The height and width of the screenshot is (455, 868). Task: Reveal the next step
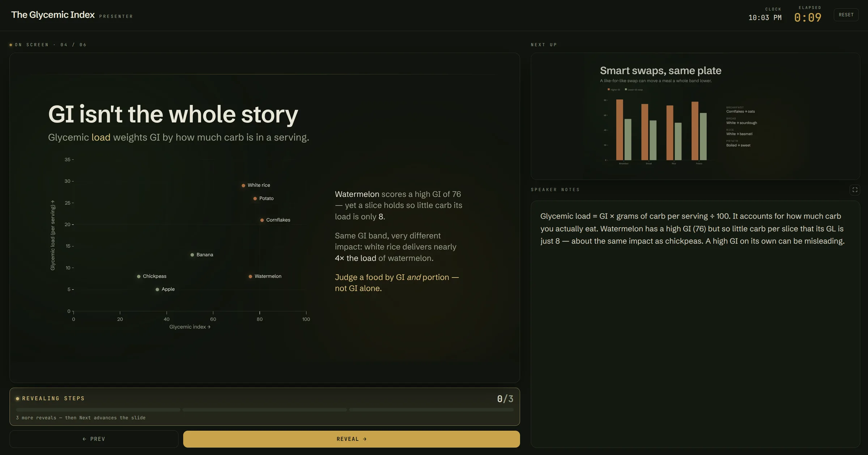pos(351,439)
